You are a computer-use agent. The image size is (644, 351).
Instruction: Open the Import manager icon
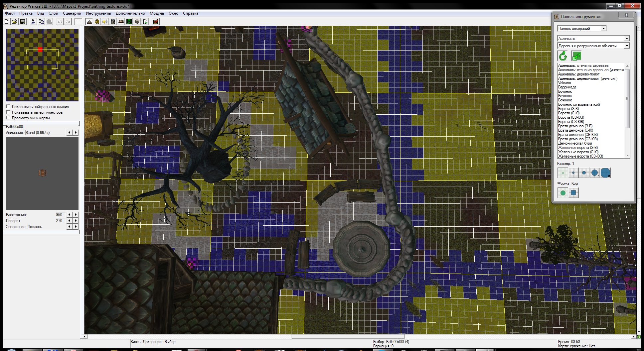(x=145, y=22)
